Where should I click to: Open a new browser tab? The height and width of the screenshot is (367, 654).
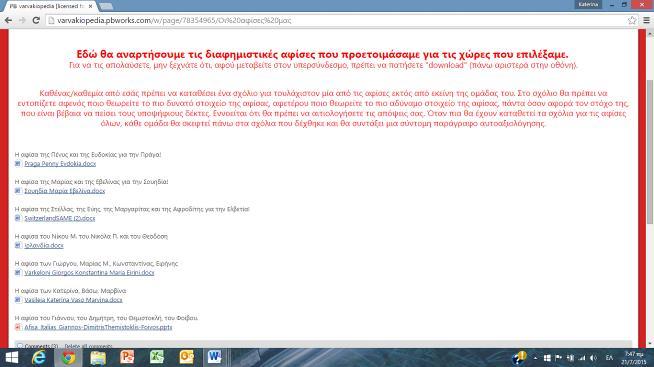click(106, 6)
